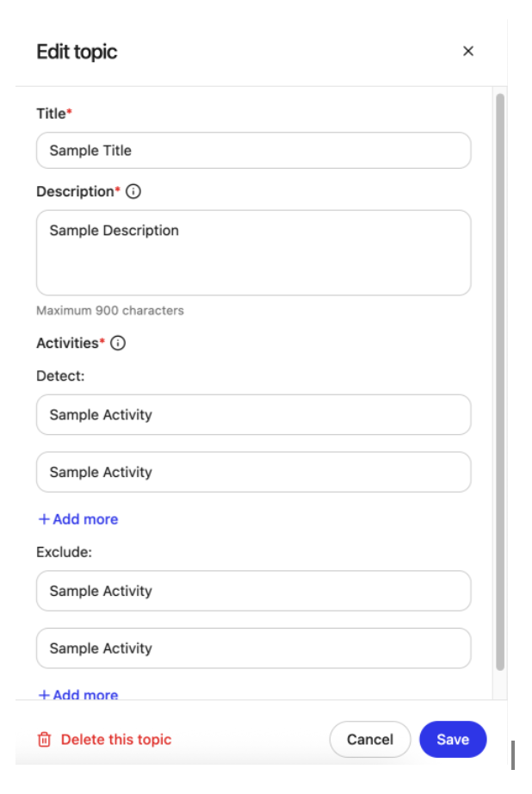Close the Edit topic dialog with the X

tap(468, 51)
